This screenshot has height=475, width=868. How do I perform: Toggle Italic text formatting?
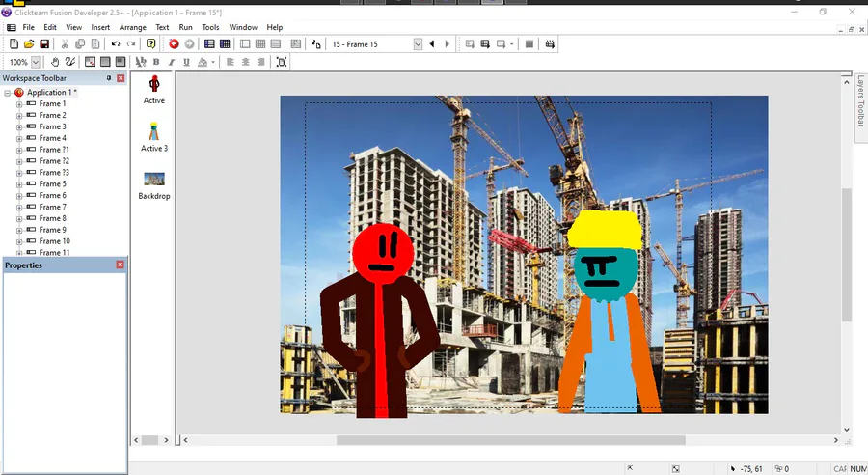pyautogui.click(x=172, y=62)
